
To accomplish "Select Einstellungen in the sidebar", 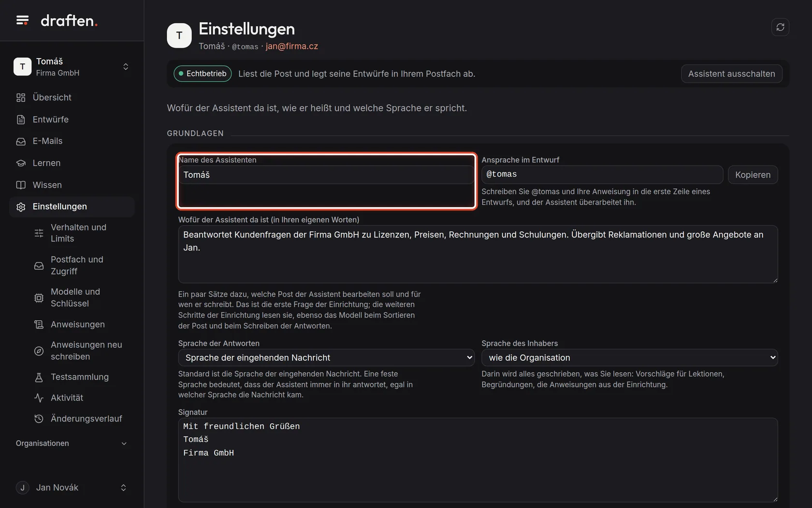I will click(x=72, y=207).
